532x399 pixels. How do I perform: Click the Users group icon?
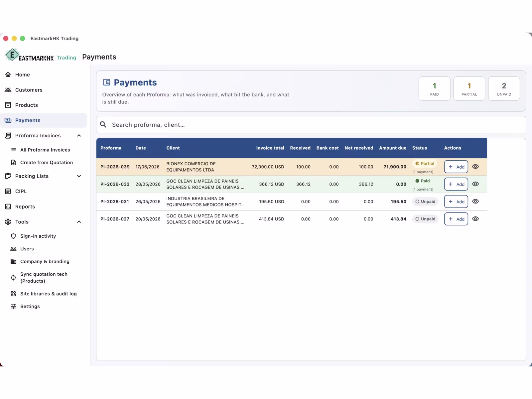[x=13, y=249]
